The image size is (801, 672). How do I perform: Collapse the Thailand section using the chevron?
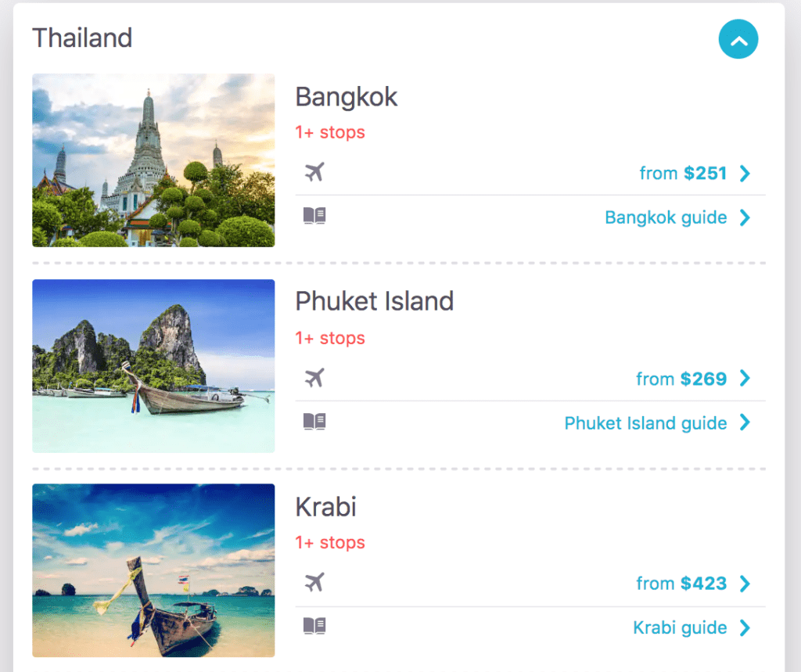(738, 39)
